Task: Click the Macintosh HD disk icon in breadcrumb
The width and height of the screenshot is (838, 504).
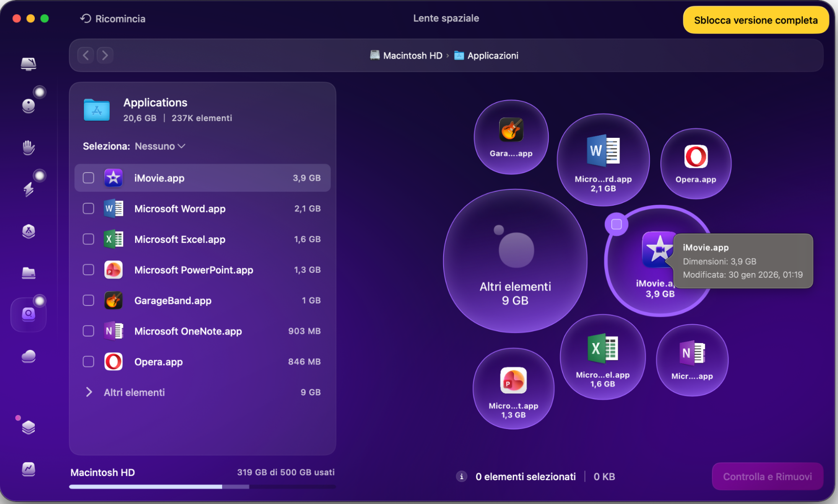Action: [375, 55]
